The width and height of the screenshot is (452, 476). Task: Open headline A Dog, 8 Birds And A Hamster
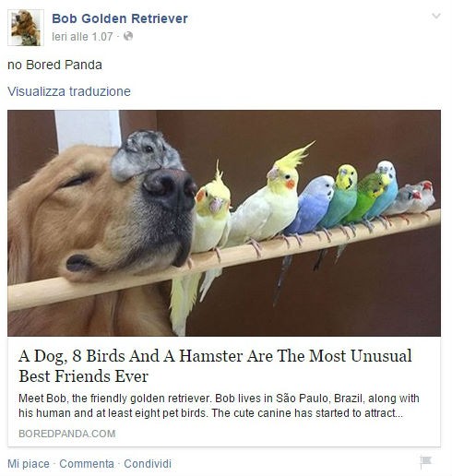pyautogui.click(x=215, y=366)
